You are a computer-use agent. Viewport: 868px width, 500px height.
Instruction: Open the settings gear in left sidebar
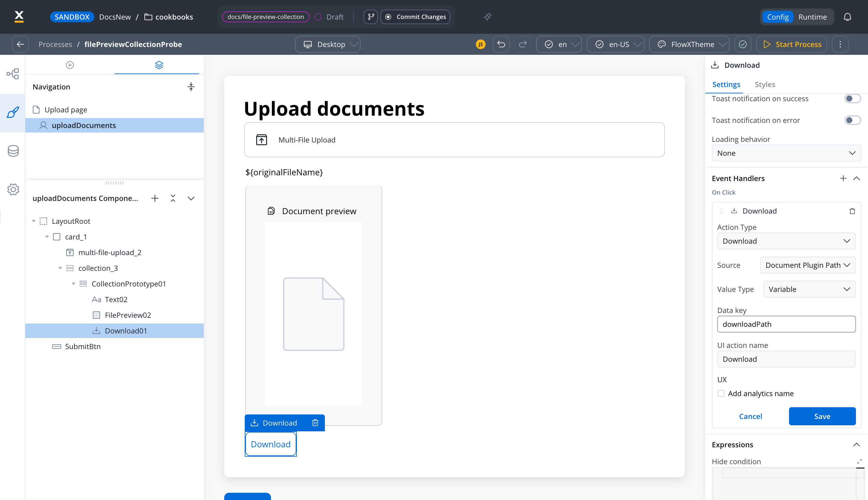coord(13,189)
